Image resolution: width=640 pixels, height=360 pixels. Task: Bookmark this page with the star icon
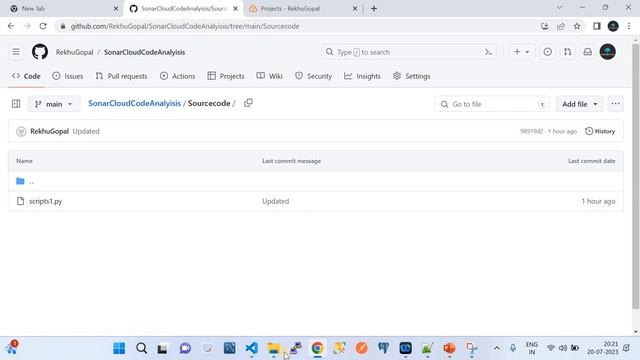click(577, 26)
